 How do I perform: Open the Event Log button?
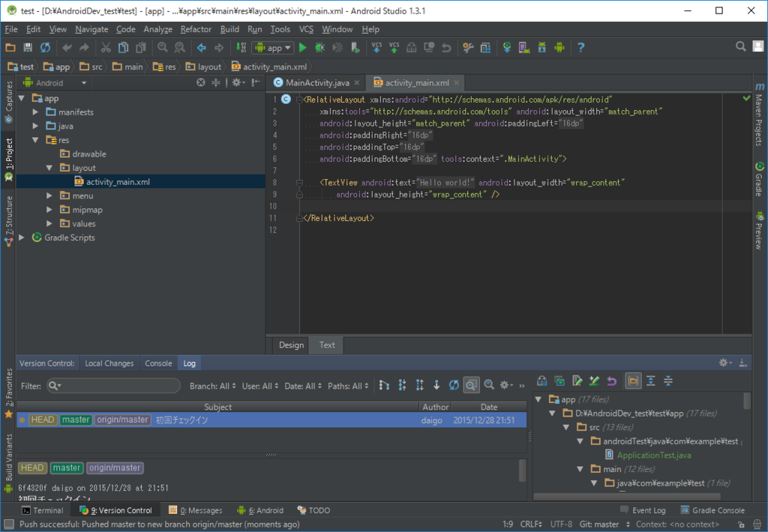[643, 510]
